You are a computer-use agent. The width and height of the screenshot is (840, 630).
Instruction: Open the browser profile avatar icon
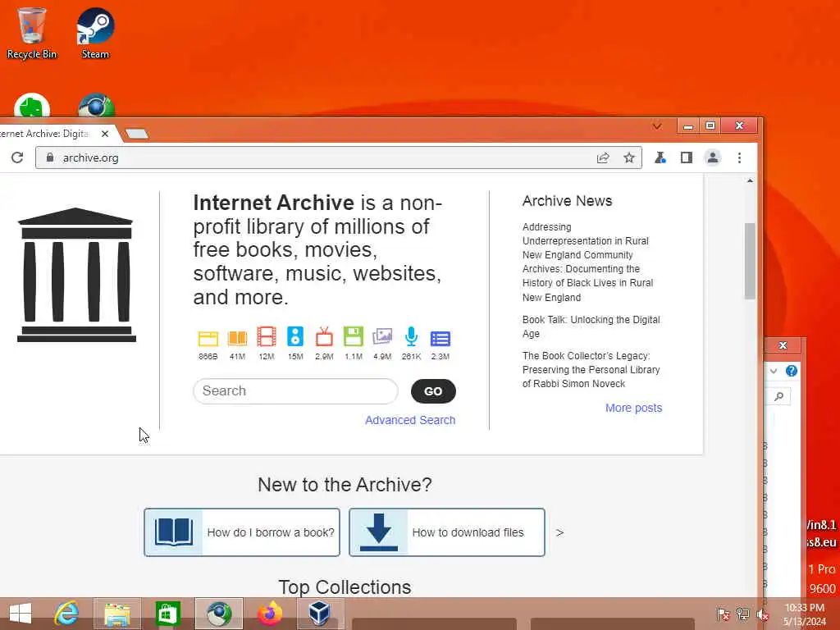pos(713,157)
